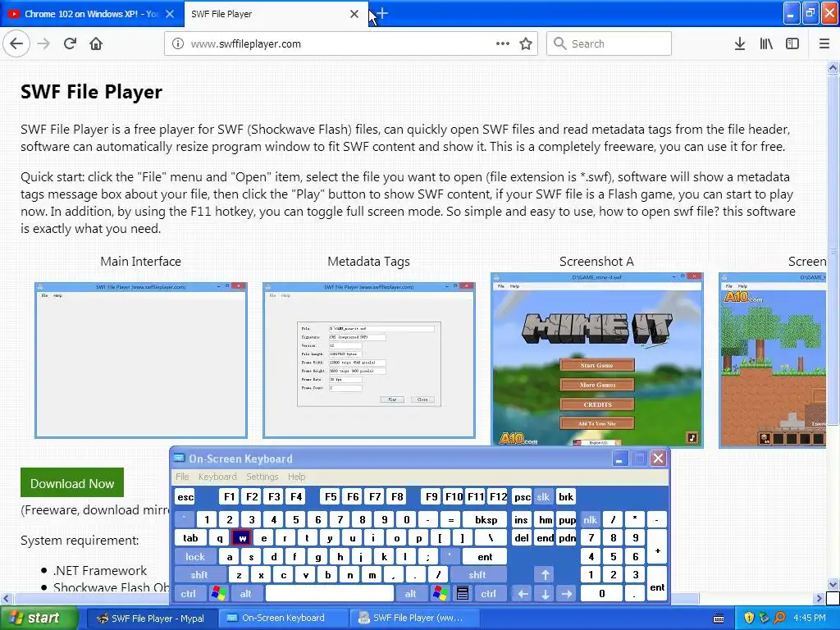This screenshot has width=840, height=630.
Task: Close the Chrome 102 on Windows XP tab
Action: 170,14
